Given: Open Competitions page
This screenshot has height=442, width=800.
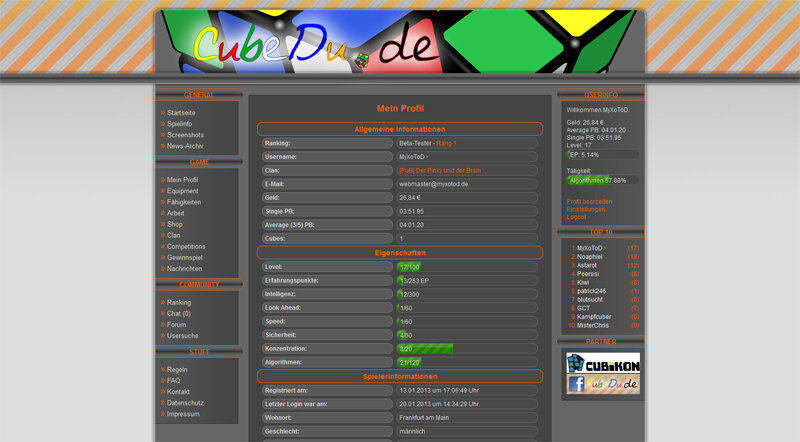Looking at the screenshot, I should tap(186, 247).
